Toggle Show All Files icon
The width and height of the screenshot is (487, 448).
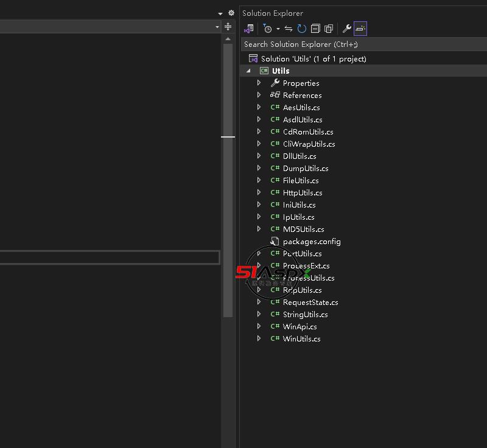coord(329,29)
